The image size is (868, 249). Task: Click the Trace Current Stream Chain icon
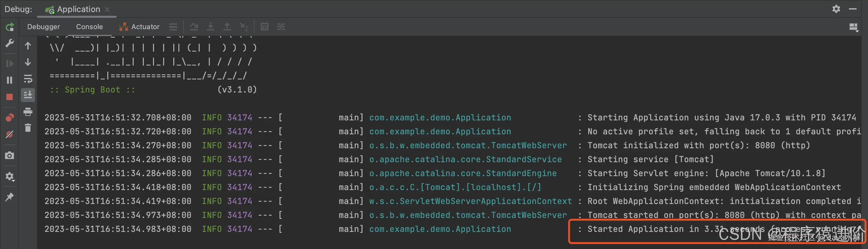tap(281, 27)
